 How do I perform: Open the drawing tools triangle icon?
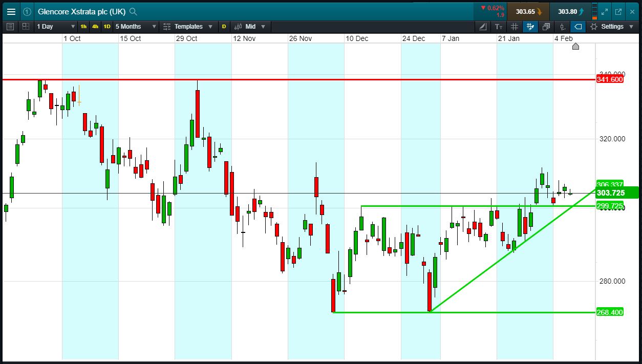click(x=483, y=26)
